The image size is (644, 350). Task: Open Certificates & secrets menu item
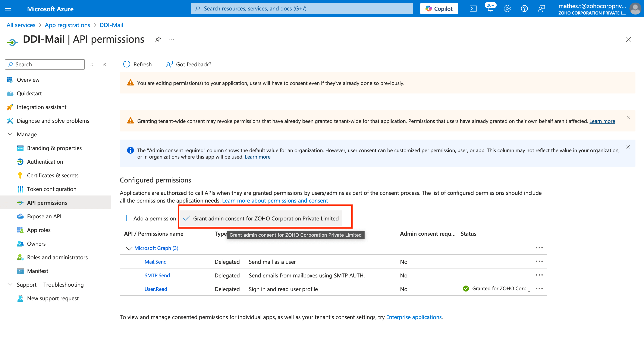[x=53, y=175]
